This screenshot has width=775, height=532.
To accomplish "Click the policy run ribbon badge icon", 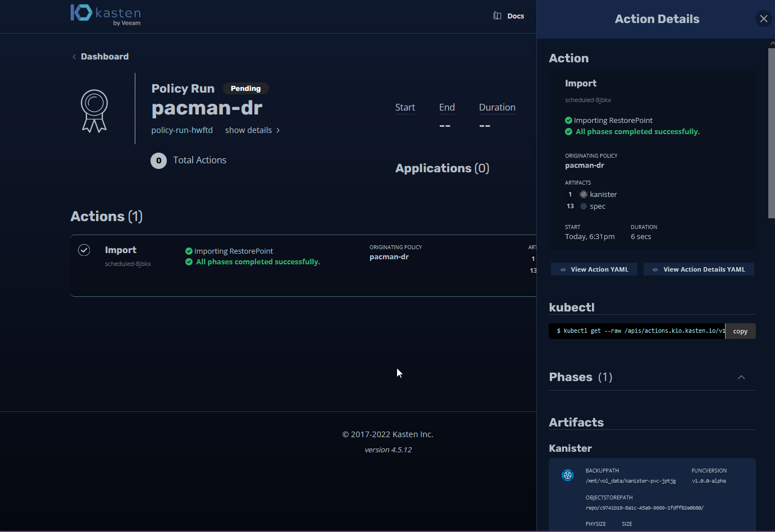I will [94, 111].
